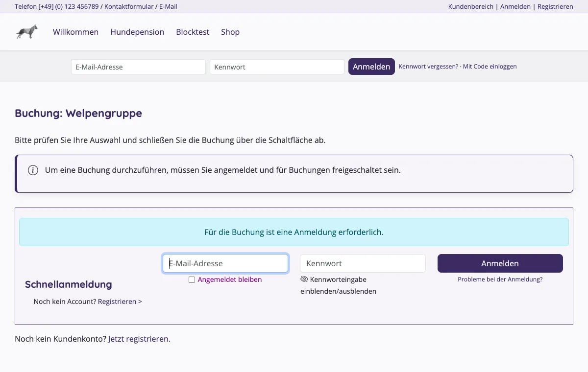Toggle password visibility eye icon

(304, 279)
